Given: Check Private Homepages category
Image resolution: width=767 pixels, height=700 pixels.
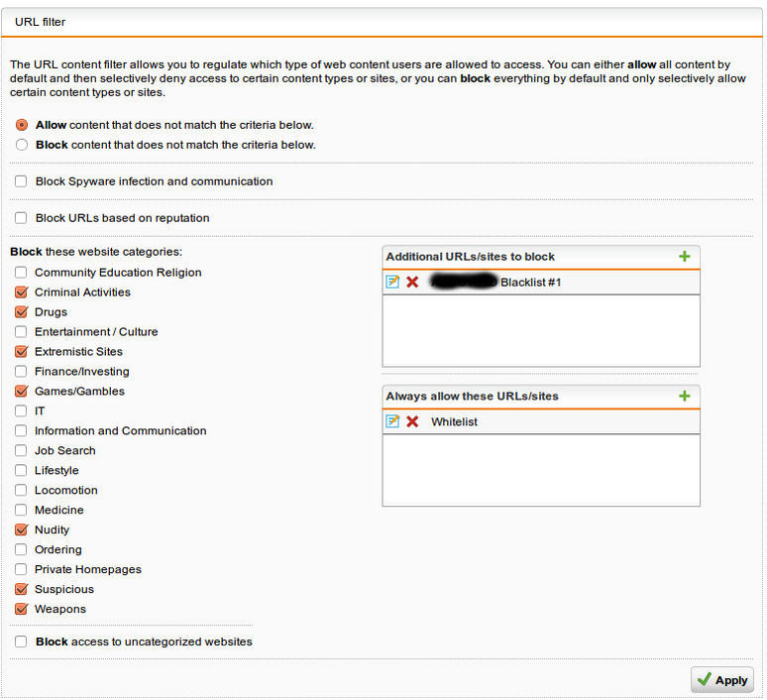Looking at the screenshot, I should 21,569.
